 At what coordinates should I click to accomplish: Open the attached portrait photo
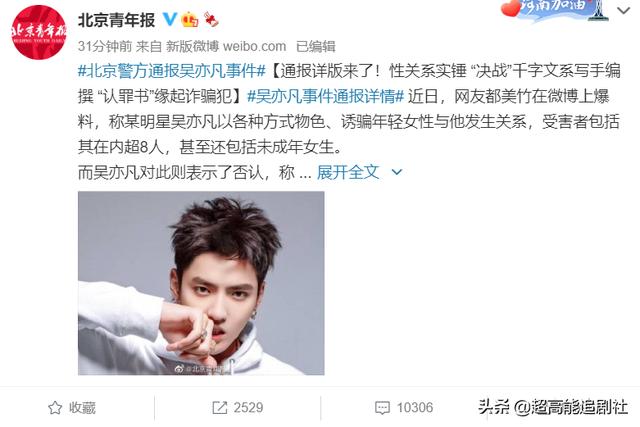click(x=201, y=283)
